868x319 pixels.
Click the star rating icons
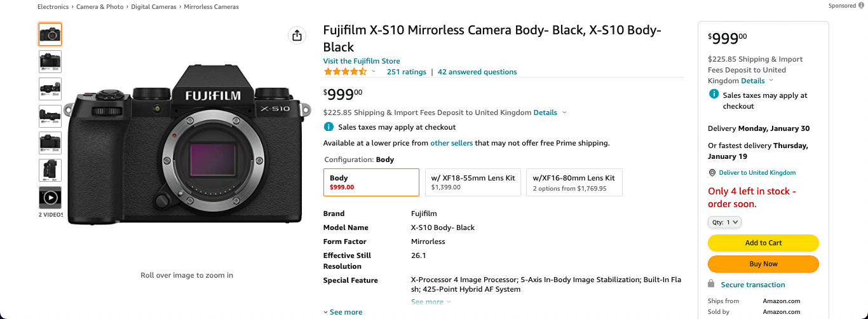tap(345, 72)
